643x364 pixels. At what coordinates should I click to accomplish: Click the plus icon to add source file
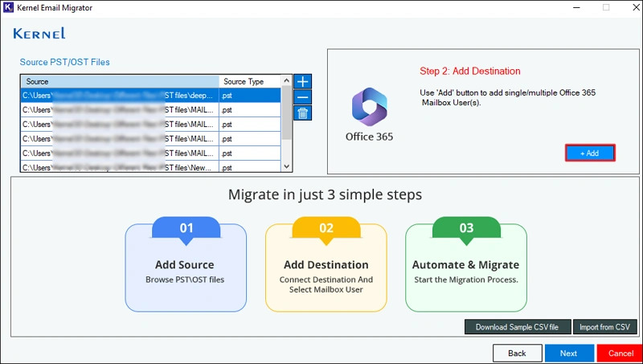coord(302,81)
